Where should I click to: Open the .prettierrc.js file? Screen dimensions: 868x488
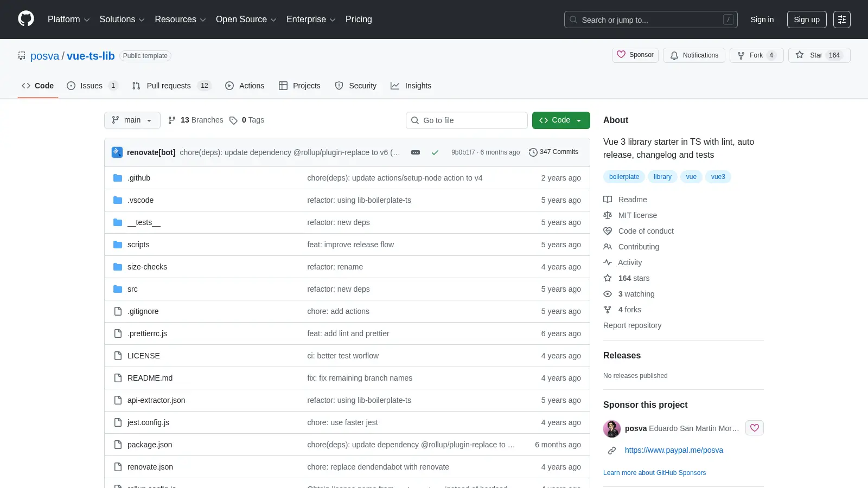[x=147, y=333]
